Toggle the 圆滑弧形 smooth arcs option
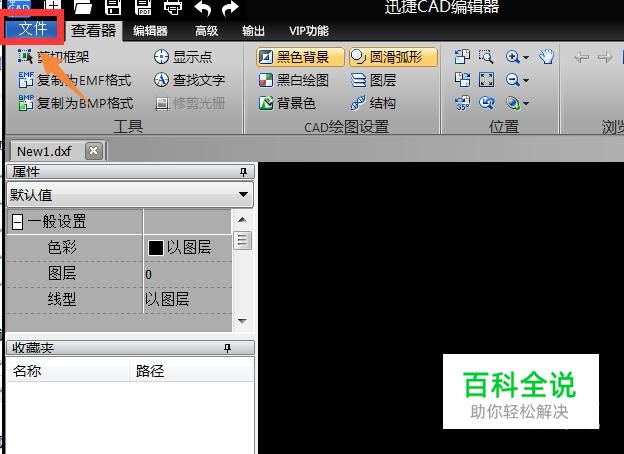The width and height of the screenshot is (624, 454). pos(393,57)
